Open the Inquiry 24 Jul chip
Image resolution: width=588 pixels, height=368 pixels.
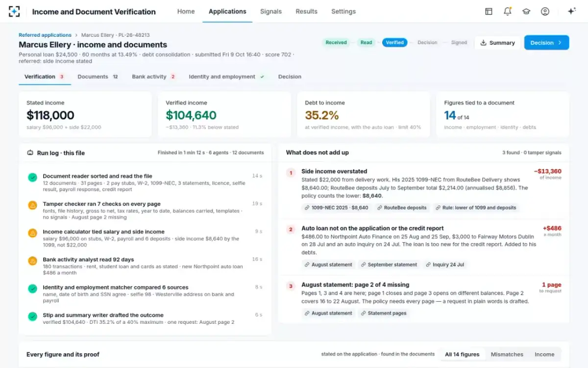(x=444, y=264)
